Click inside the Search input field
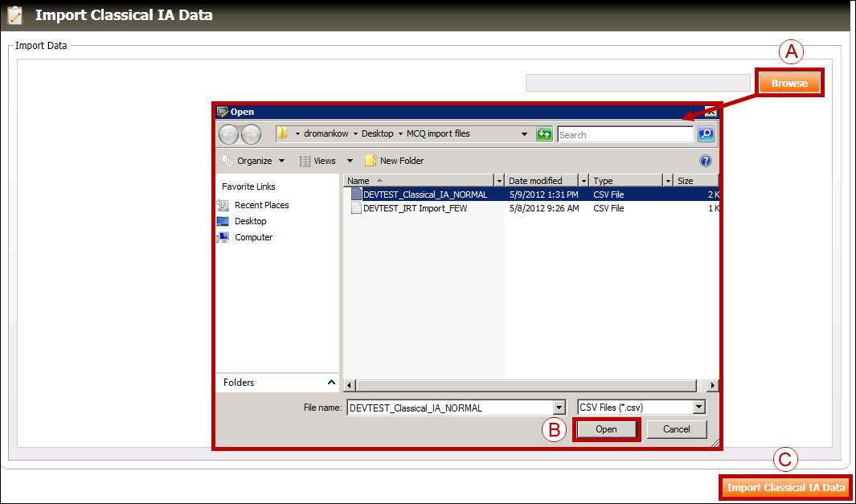856x504 pixels. click(x=625, y=135)
